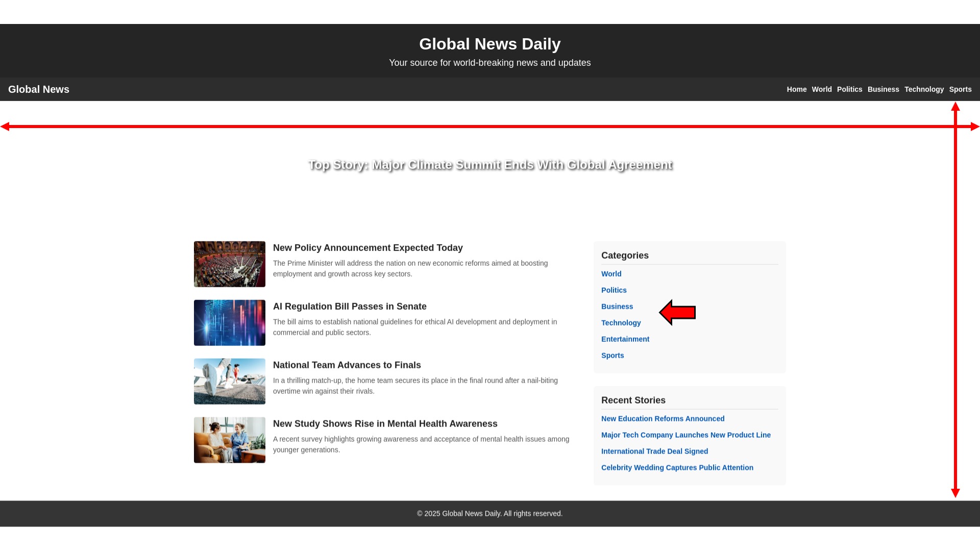This screenshot has width=980, height=551.
Task: Click the Global News brand logo text
Action: [x=39, y=89]
